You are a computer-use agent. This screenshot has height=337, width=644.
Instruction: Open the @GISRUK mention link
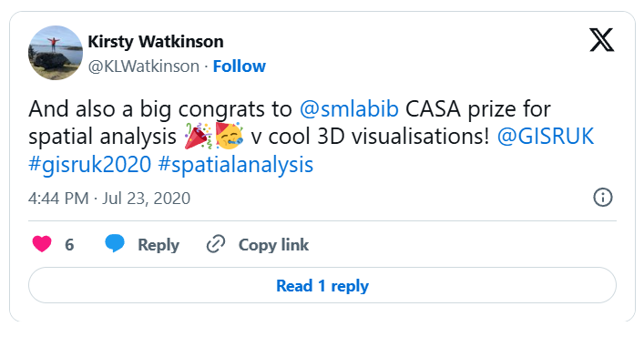click(x=546, y=137)
